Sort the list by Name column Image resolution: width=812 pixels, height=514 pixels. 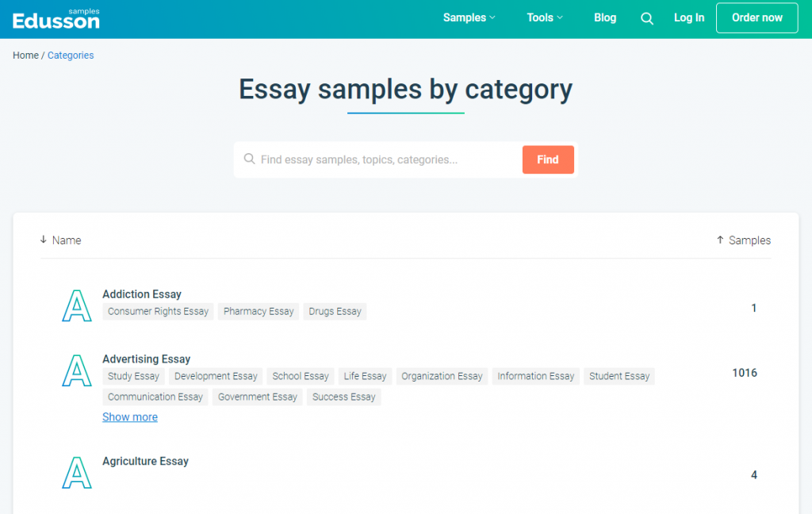click(x=60, y=240)
